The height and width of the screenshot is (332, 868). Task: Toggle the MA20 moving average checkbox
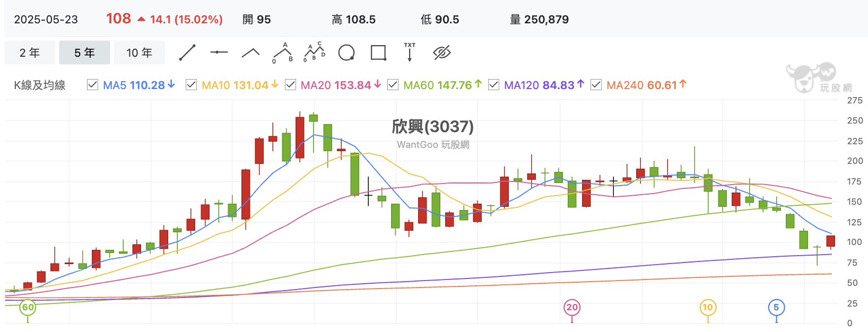[x=290, y=85]
